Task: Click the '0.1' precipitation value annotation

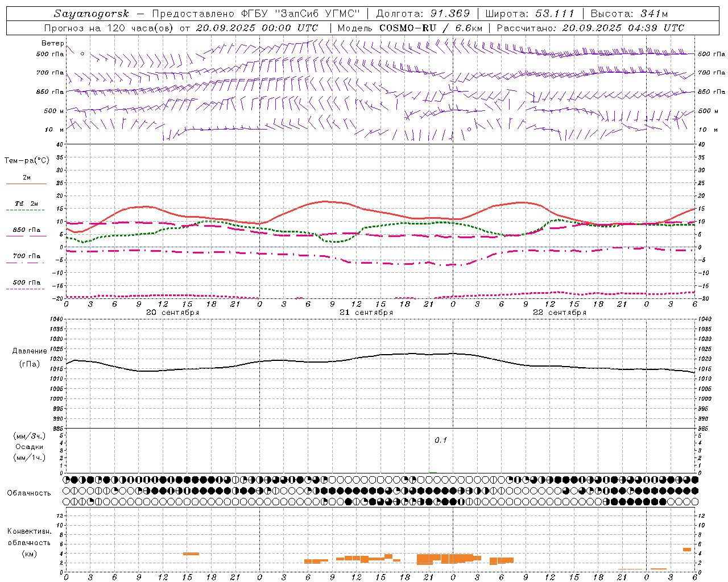Action: click(x=441, y=440)
